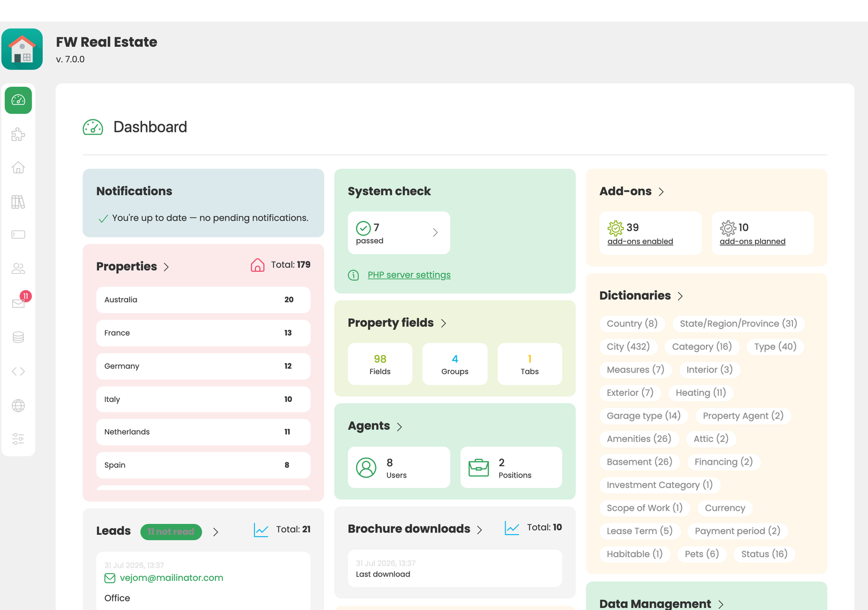Click the gray gear planned add-ons icon

point(728,228)
